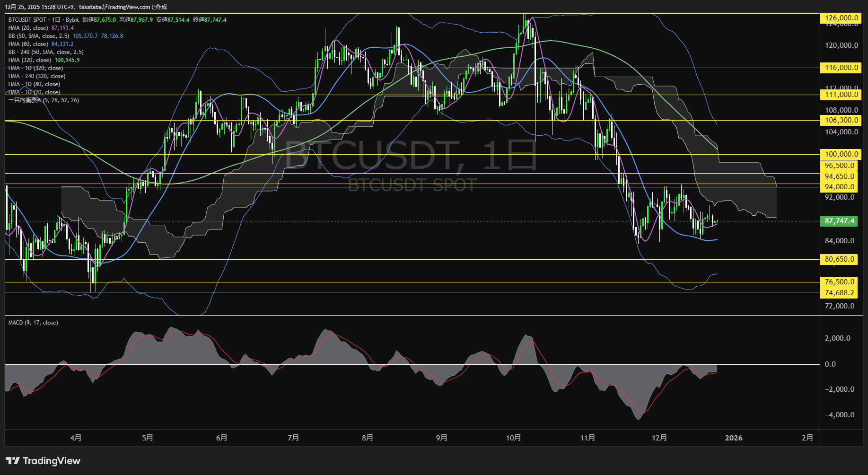Image resolution: width=868 pixels, height=475 pixels.
Task: Click the 74,688.2 price label
Action: pos(840,292)
